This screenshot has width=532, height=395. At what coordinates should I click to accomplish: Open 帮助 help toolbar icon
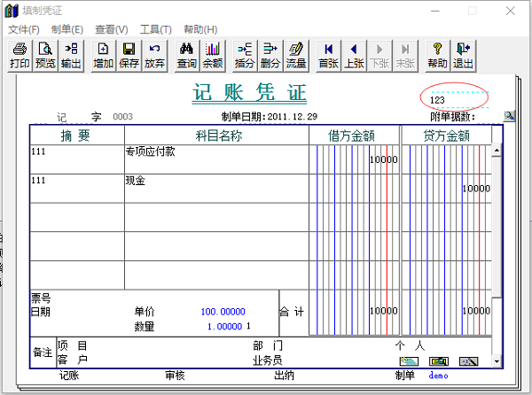click(438, 56)
